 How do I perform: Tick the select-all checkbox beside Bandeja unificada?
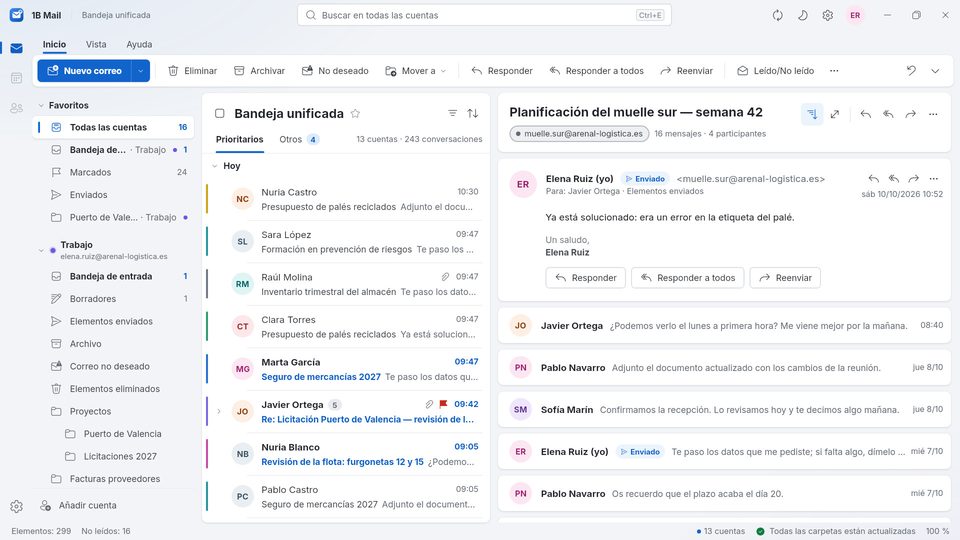(220, 113)
